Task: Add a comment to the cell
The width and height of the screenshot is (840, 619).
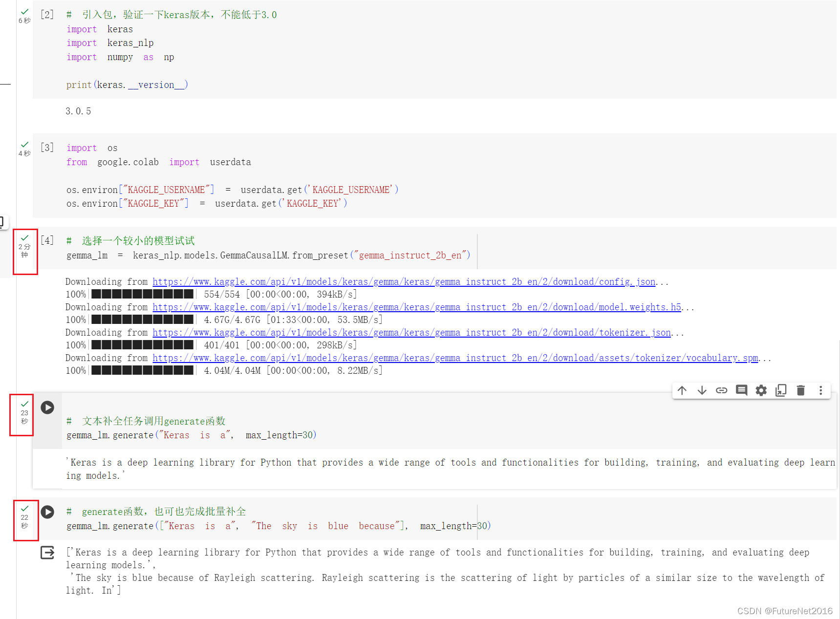Action: 741,390
